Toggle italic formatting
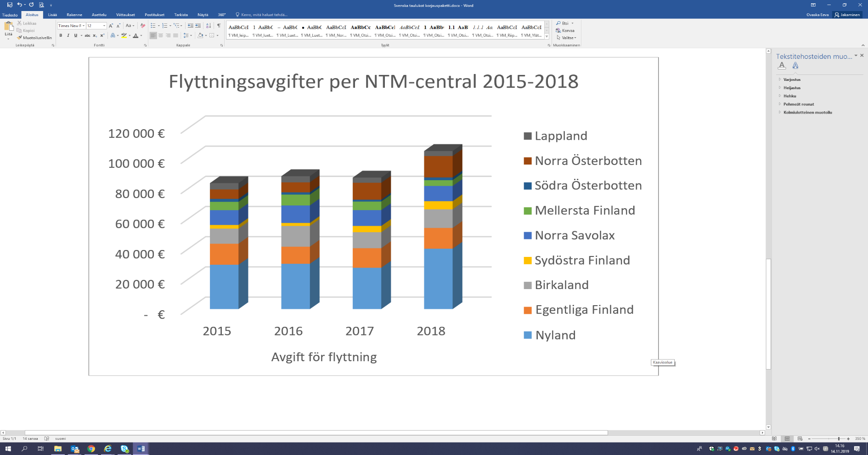The width and height of the screenshot is (868, 455). click(x=68, y=35)
